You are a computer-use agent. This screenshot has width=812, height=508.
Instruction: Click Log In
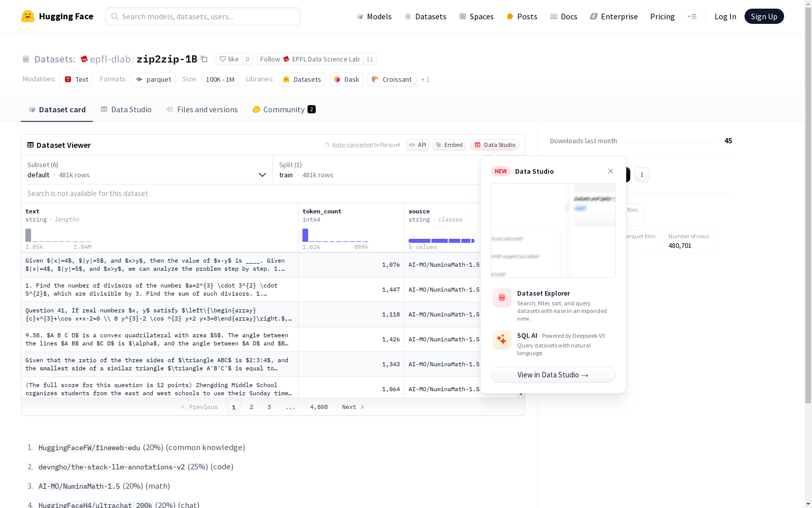pos(725,16)
